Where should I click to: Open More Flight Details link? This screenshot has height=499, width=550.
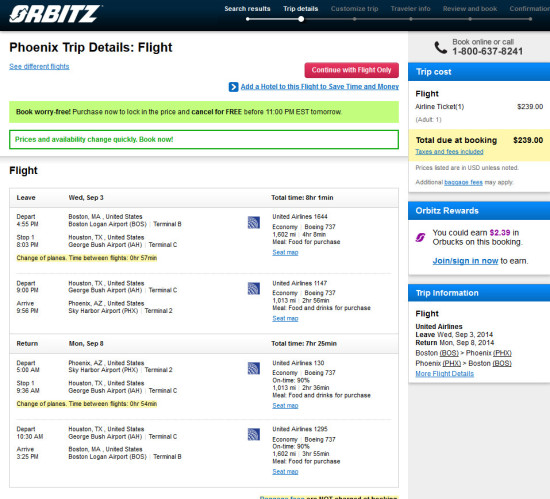coord(444,374)
